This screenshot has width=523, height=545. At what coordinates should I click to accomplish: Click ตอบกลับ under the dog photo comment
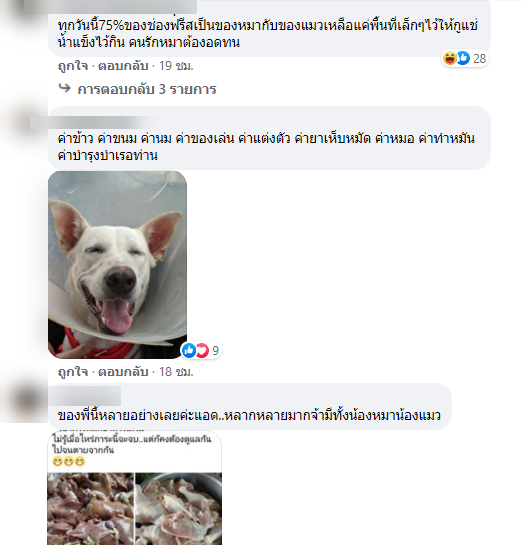pyautogui.click(x=123, y=372)
